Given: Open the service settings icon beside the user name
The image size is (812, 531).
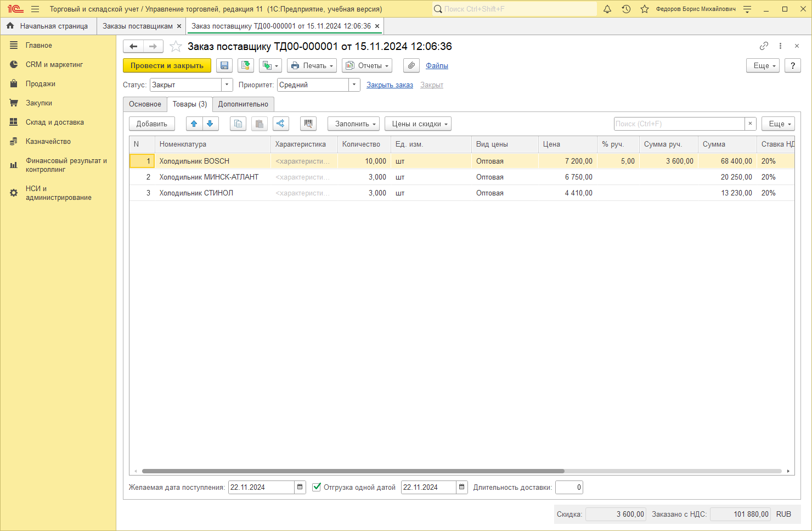Looking at the screenshot, I should 747,9.
